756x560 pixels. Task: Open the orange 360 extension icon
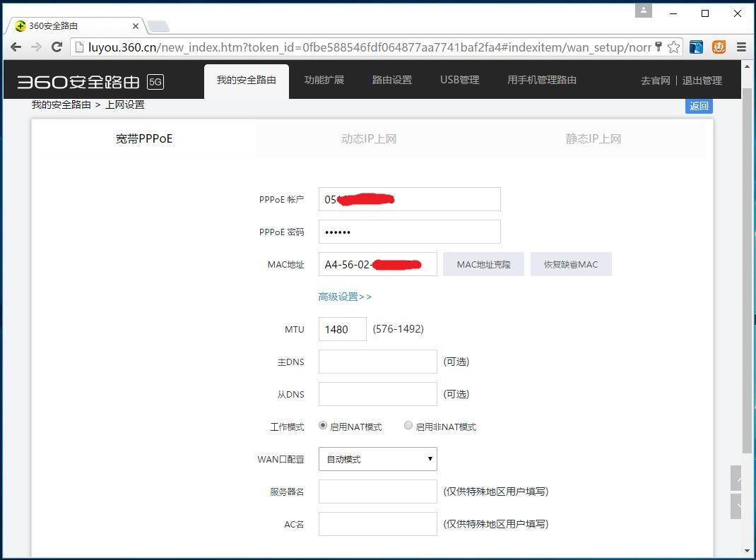tap(719, 47)
